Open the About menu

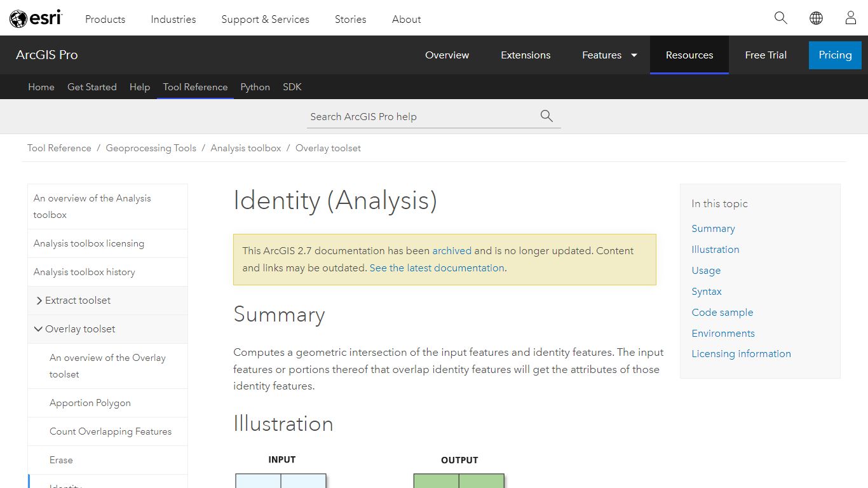click(407, 19)
